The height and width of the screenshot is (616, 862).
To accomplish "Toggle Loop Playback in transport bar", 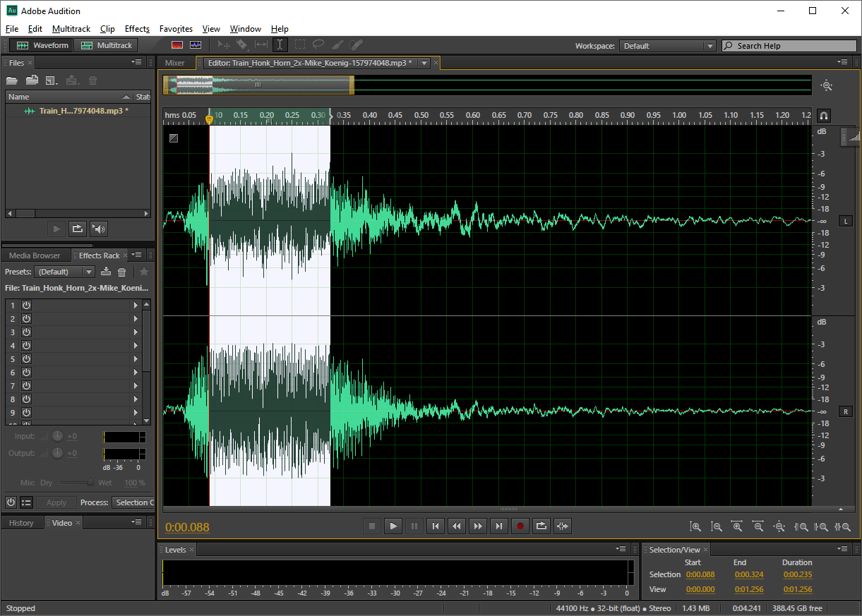I will pyautogui.click(x=541, y=526).
